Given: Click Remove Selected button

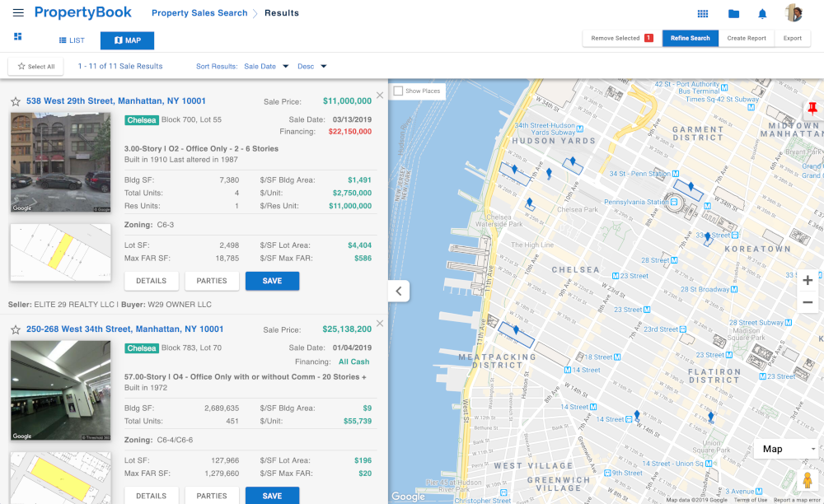Looking at the screenshot, I should [622, 39].
